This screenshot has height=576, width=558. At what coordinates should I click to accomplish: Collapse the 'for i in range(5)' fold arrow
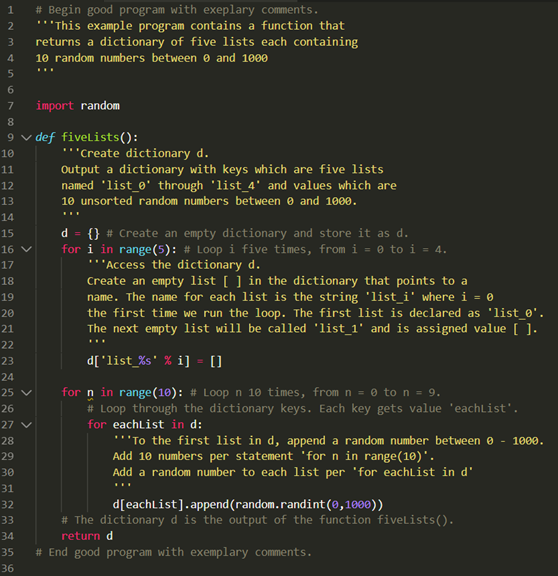pyautogui.click(x=26, y=249)
